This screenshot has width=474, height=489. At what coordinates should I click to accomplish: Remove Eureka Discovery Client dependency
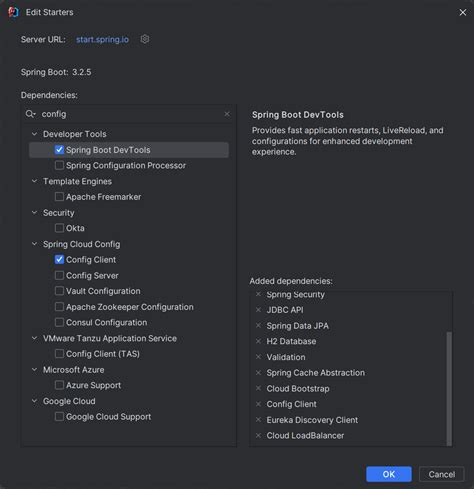pyautogui.click(x=258, y=420)
